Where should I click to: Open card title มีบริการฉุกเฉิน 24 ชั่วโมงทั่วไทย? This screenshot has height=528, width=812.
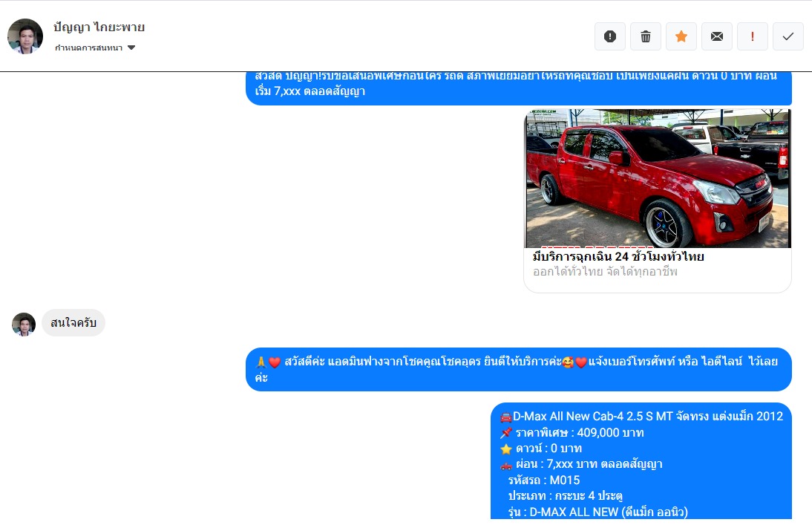click(618, 256)
